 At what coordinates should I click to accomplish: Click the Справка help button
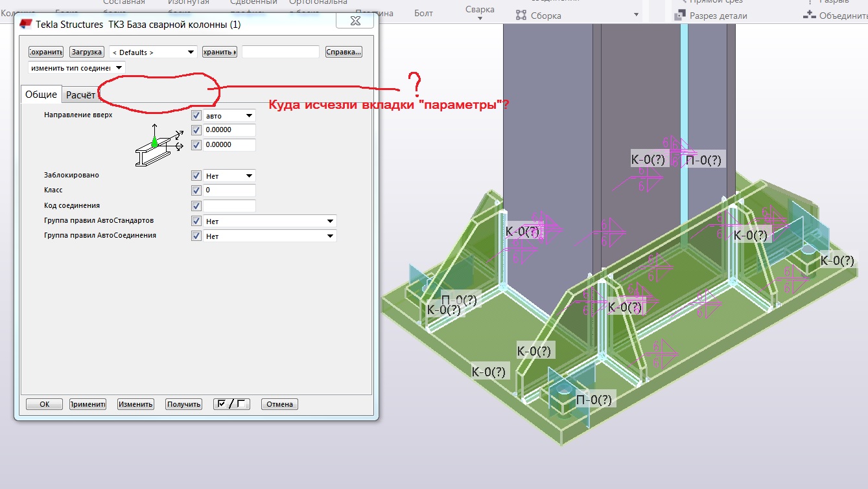(x=344, y=52)
